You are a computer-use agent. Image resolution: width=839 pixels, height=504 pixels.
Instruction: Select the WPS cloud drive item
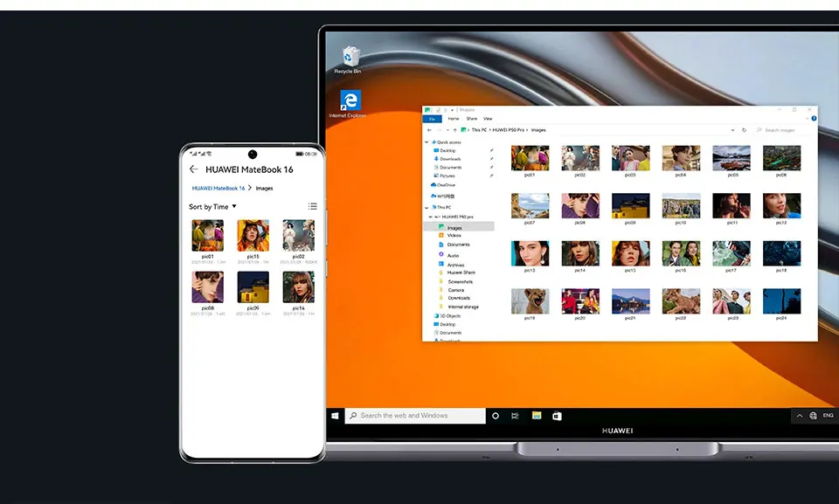(442, 197)
